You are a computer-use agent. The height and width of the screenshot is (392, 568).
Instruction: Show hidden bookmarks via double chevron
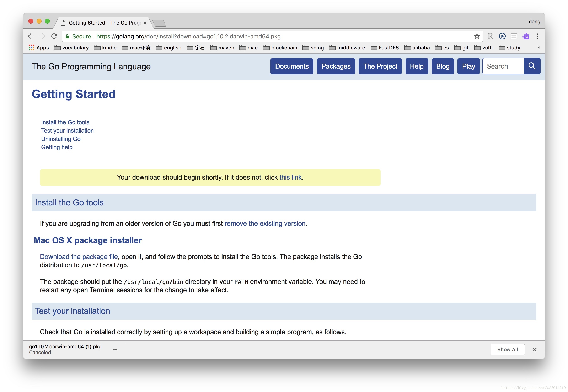pyautogui.click(x=539, y=47)
